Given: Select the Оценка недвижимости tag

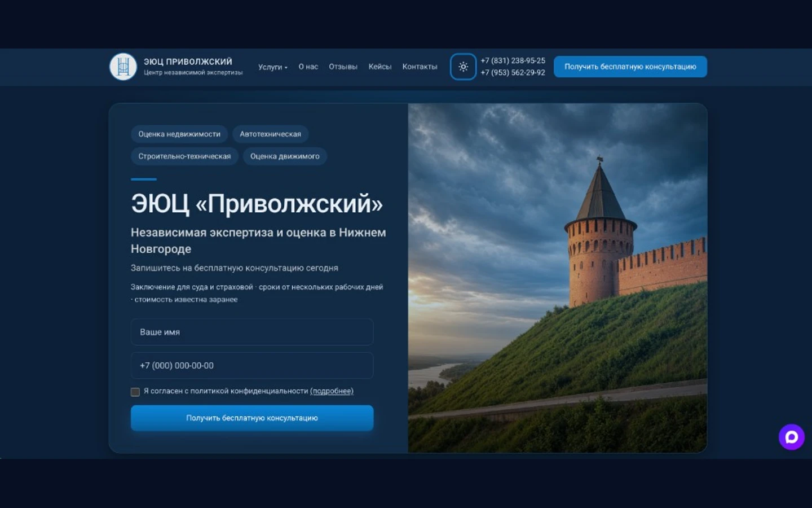Looking at the screenshot, I should [x=179, y=134].
